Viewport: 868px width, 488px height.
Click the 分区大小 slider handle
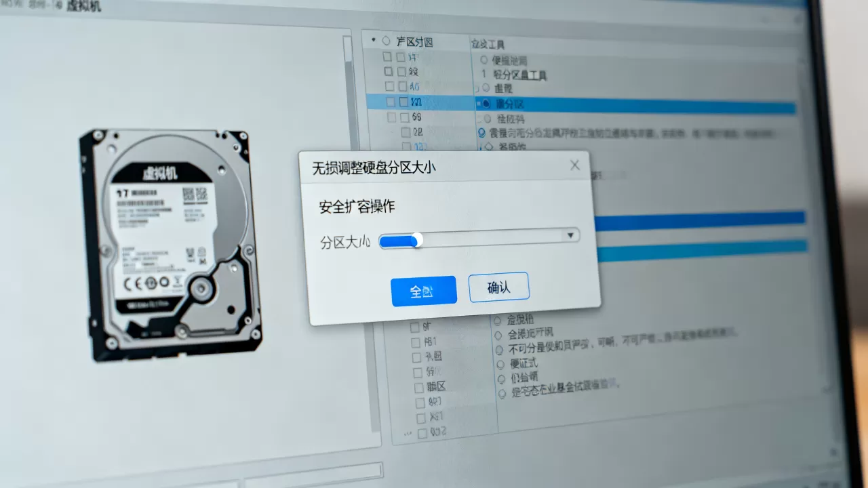417,239
